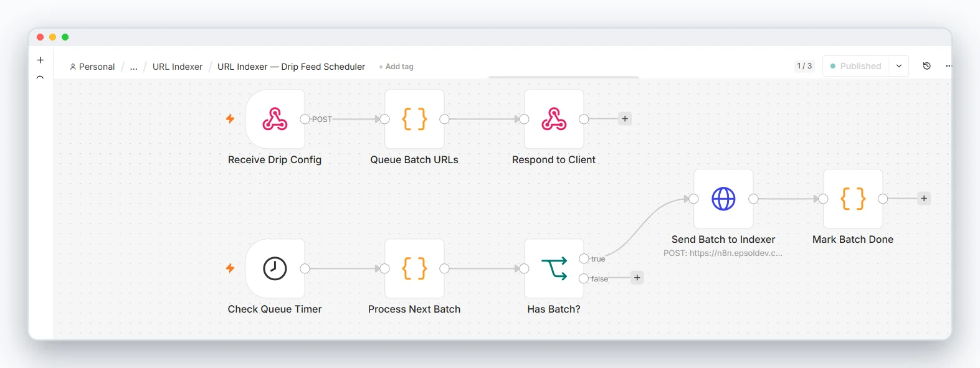Expand the collapsed breadcrumb ellipsis
980x368 pixels.
tap(134, 67)
